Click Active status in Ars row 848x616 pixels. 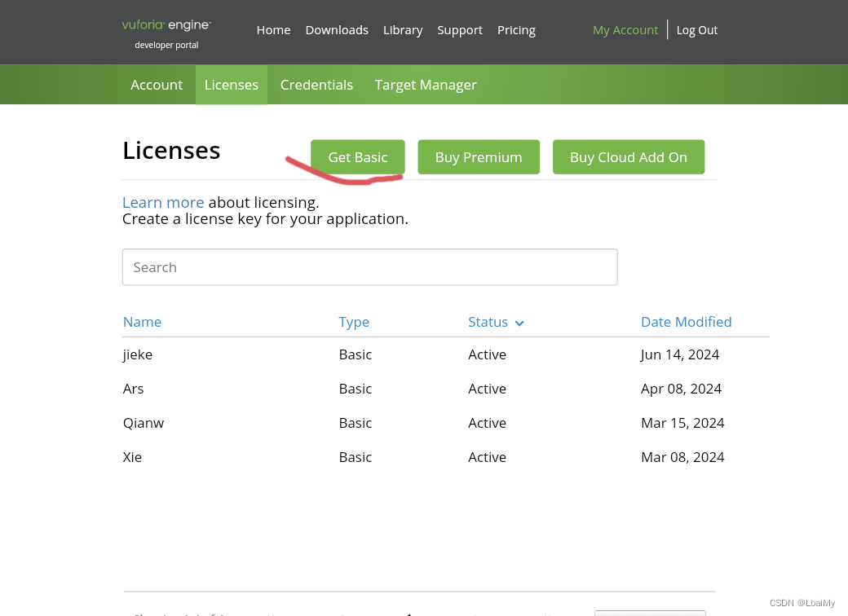(x=487, y=389)
